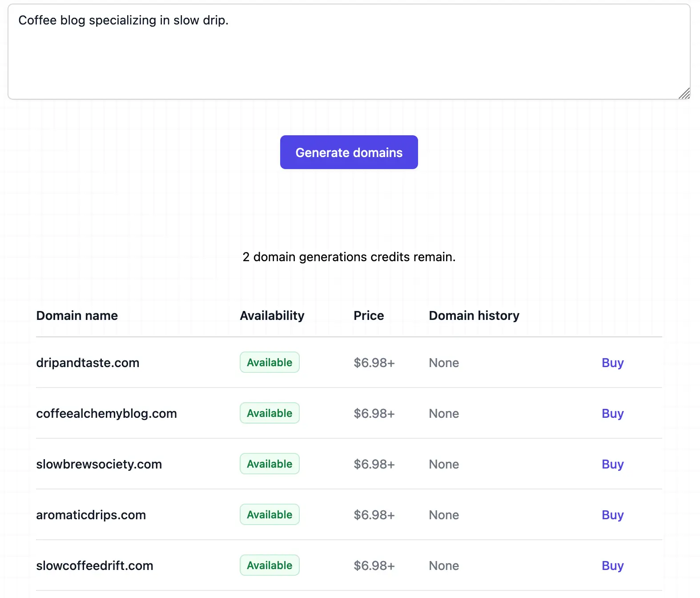Buy the coffeealchemyblog.com domain

(x=612, y=413)
